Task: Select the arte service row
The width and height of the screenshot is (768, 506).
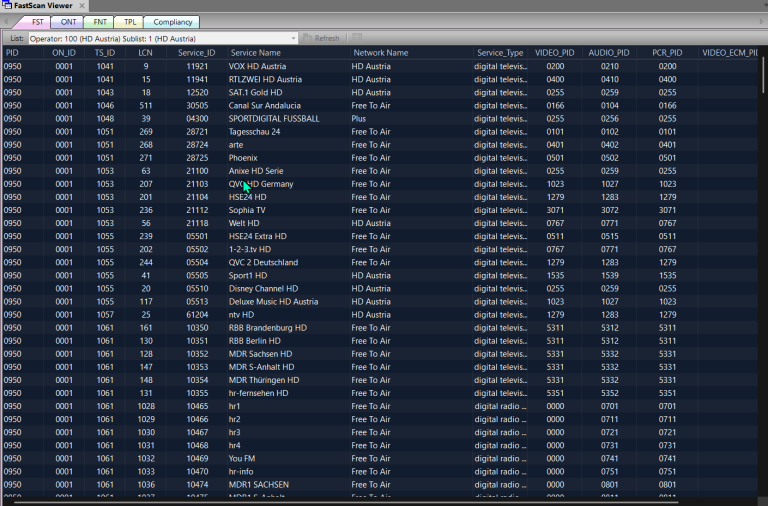Action: [380, 145]
